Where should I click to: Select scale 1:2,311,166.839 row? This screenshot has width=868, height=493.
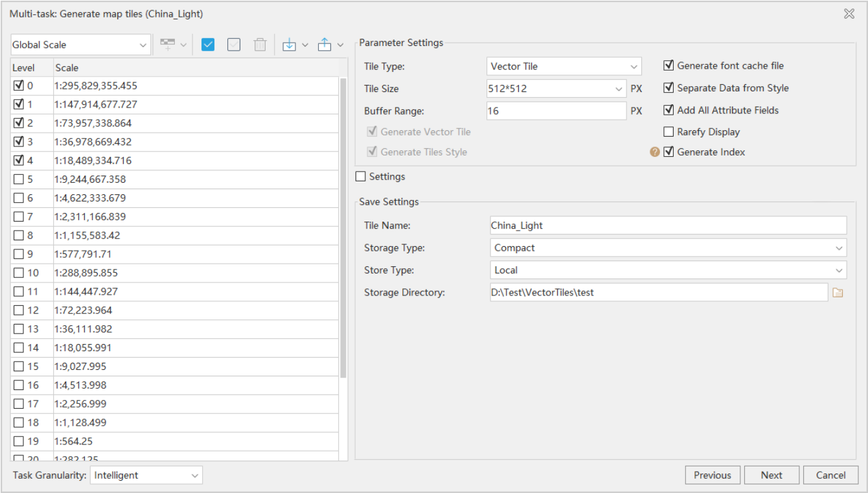click(x=175, y=217)
